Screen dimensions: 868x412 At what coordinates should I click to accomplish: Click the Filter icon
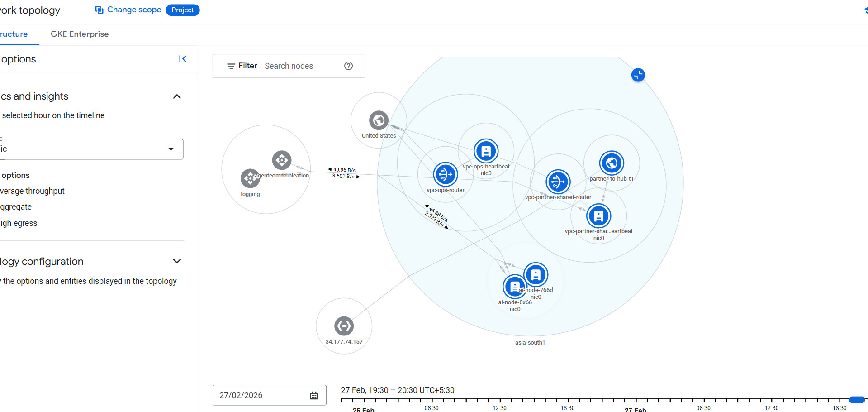pyautogui.click(x=231, y=66)
